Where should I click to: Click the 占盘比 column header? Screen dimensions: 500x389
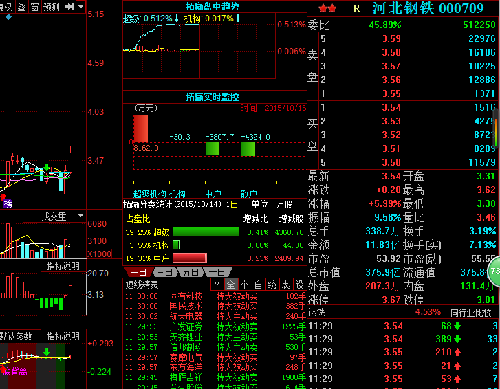coord(138,219)
